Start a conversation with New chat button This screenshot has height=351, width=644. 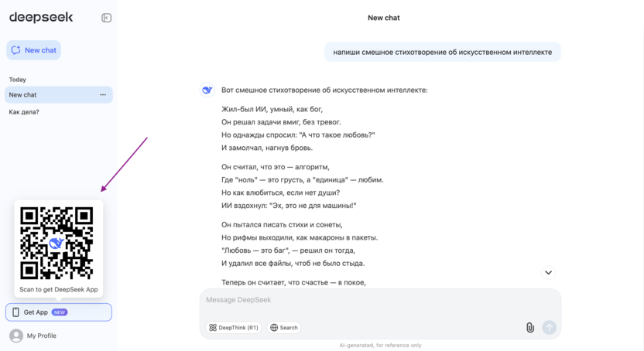[33, 50]
